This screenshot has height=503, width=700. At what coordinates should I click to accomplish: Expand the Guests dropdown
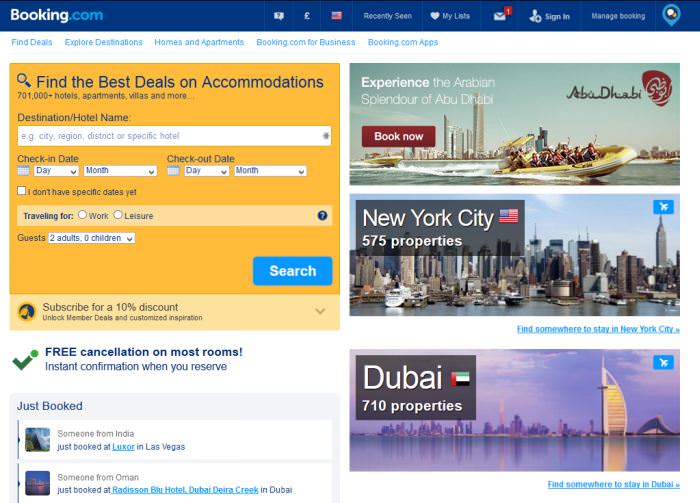[x=92, y=238]
